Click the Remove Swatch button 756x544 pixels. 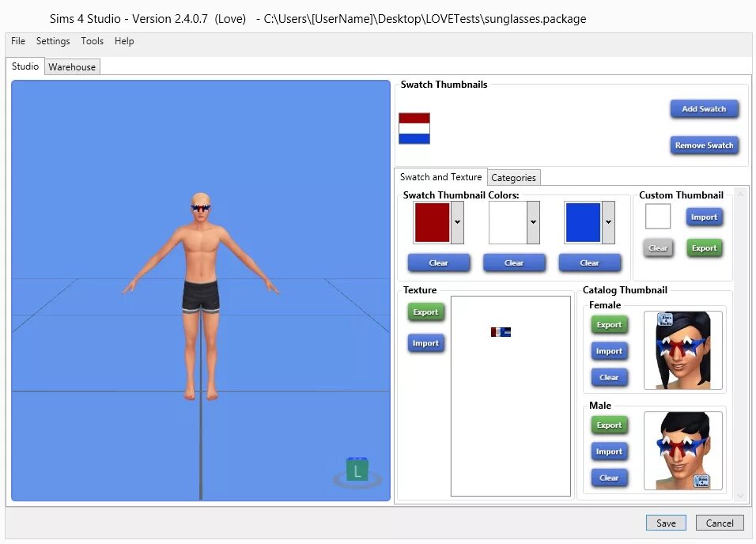704,145
